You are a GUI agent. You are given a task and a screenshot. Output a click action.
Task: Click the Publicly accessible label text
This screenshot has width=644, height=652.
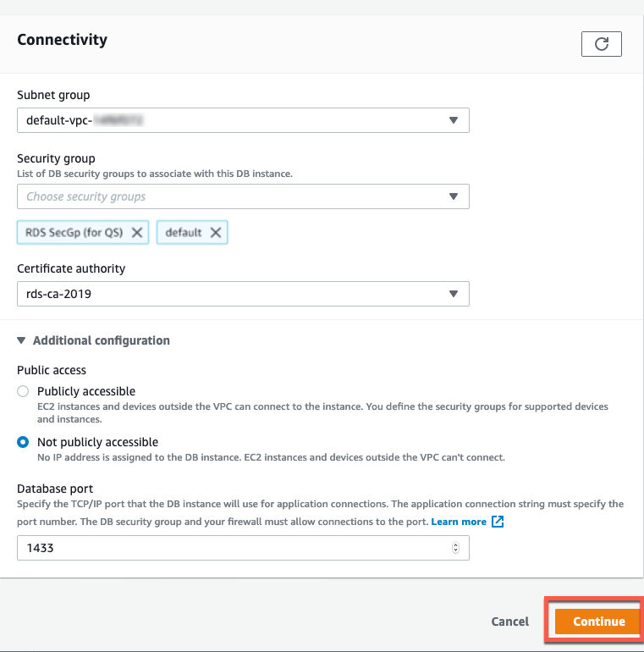(x=86, y=391)
